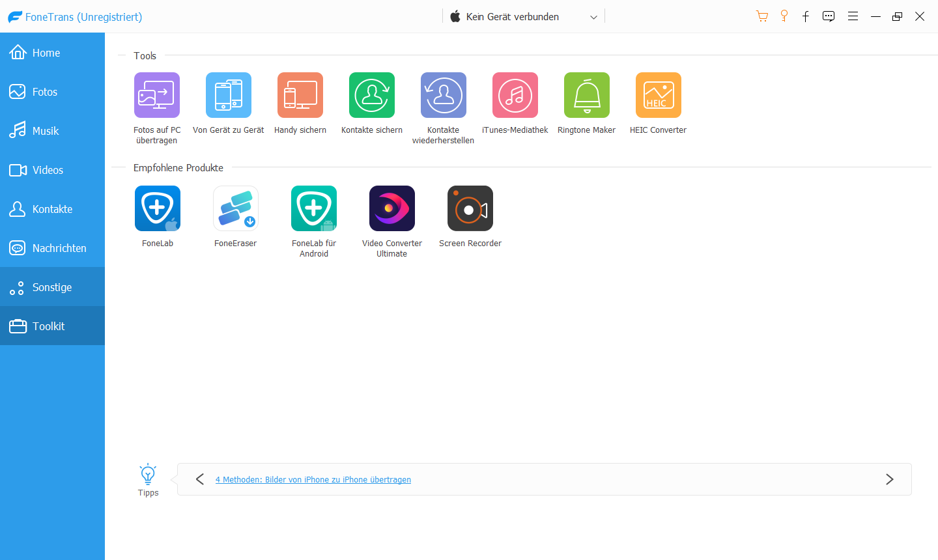The height and width of the screenshot is (560, 938).
Task: Open the Kontakte wiederherstellen tool
Action: [x=444, y=95]
